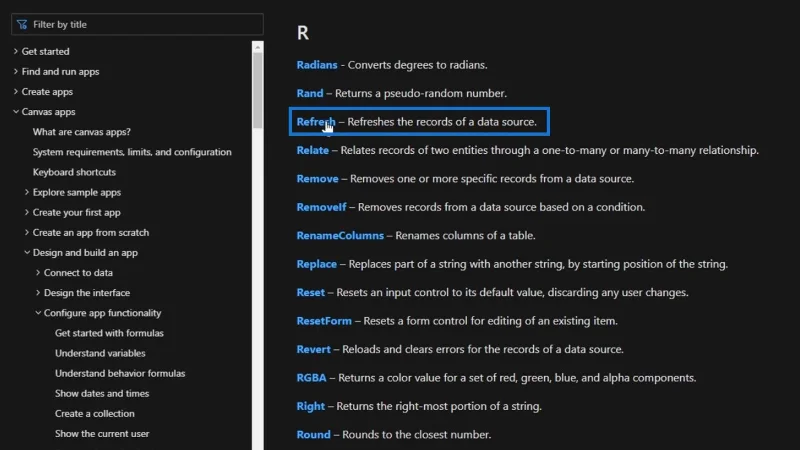This screenshot has height=450, width=800.
Task: Open the ResetForm function link
Action: (x=324, y=321)
